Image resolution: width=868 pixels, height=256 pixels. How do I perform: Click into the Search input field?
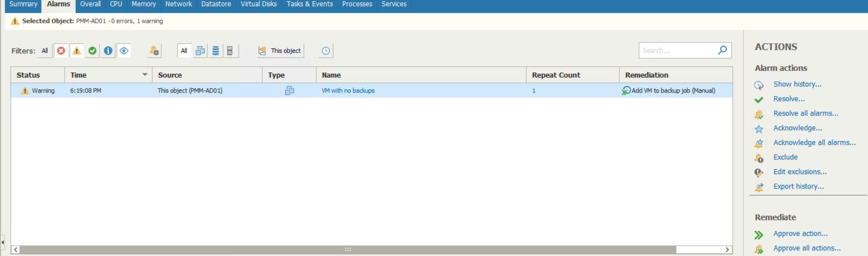click(x=677, y=50)
